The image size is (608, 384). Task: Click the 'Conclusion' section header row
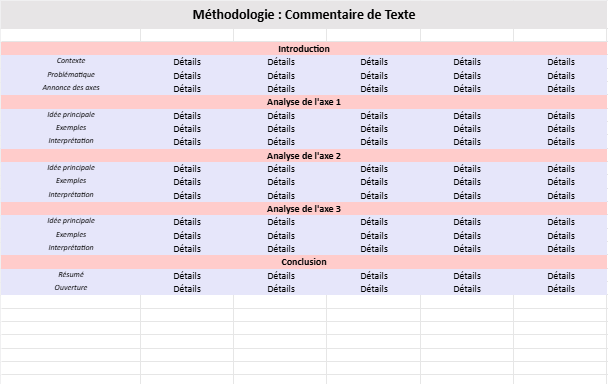(304, 262)
